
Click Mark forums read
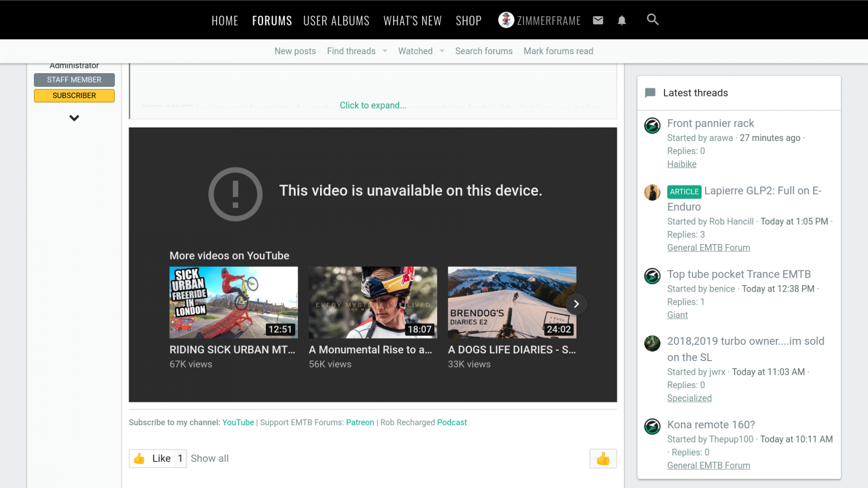pyautogui.click(x=558, y=51)
